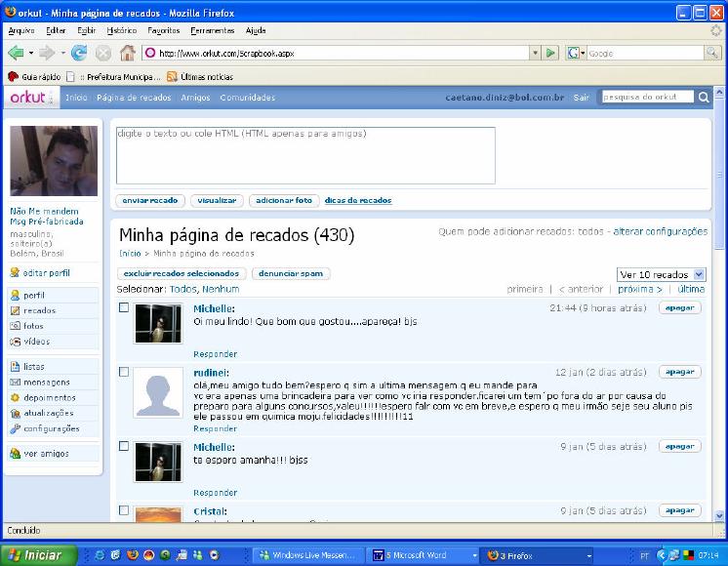Image resolution: width=728 pixels, height=566 pixels.
Task: Click the denunciar spam button
Action: click(291, 273)
